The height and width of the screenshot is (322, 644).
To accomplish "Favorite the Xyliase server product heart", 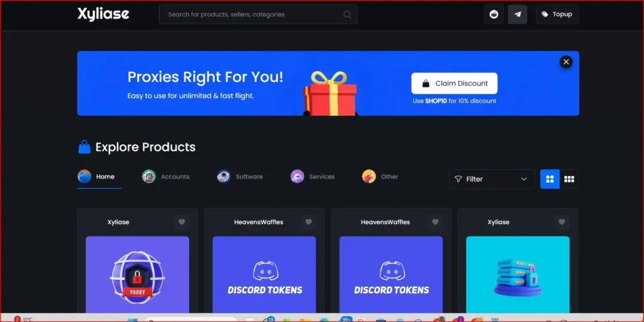I will tap(562, 222).
